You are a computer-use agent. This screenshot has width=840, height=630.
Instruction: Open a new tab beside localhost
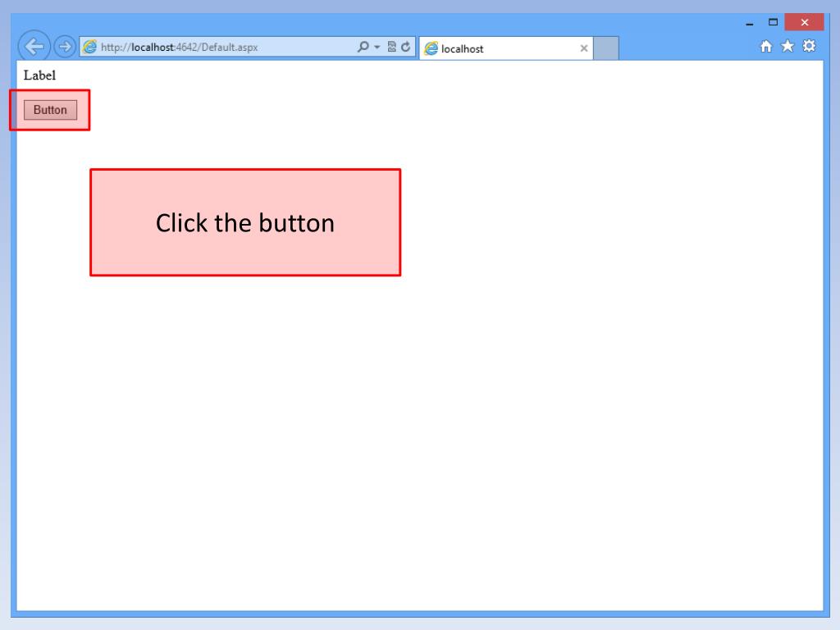click(x=606, y=48)
